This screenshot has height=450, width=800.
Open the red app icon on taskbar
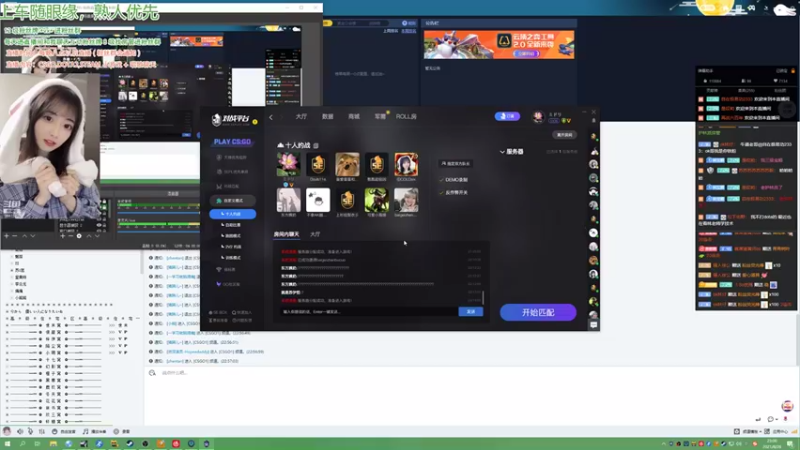(176, 444)
